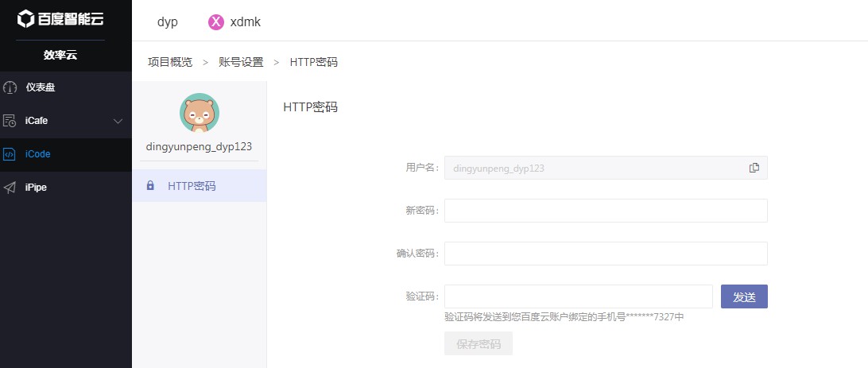Viewport: 868px width, 368px height.
Task: Click the 验证码 field label
Action: coord(422,296)
